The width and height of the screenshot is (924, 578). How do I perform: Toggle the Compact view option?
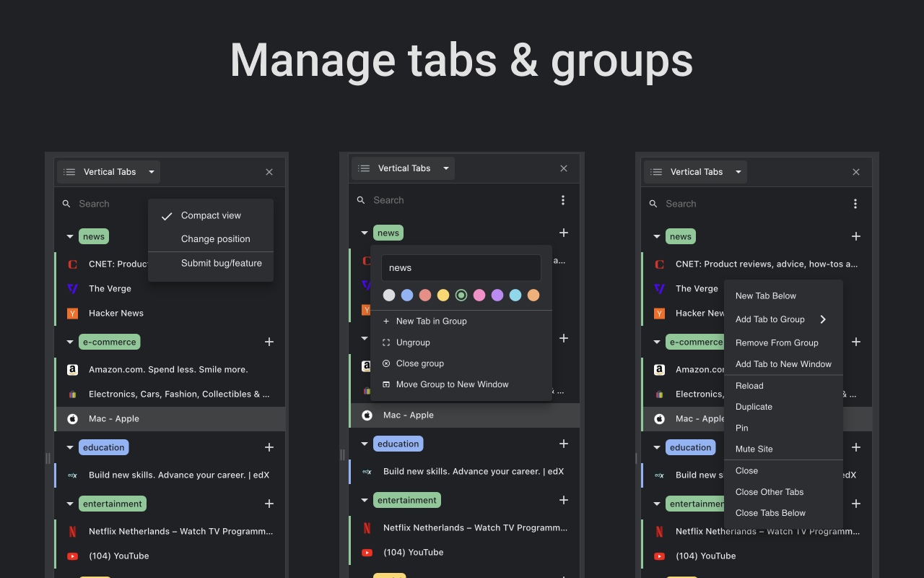click(x=210, y=215)
